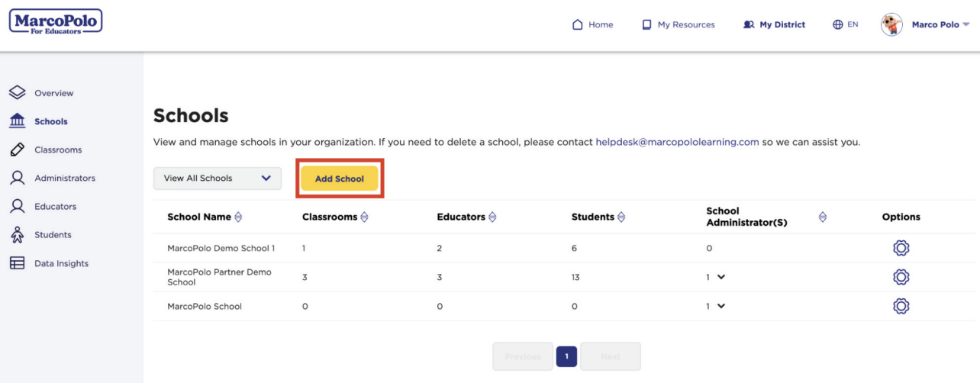Select Students in the sidebar

[x=53, y=235]
